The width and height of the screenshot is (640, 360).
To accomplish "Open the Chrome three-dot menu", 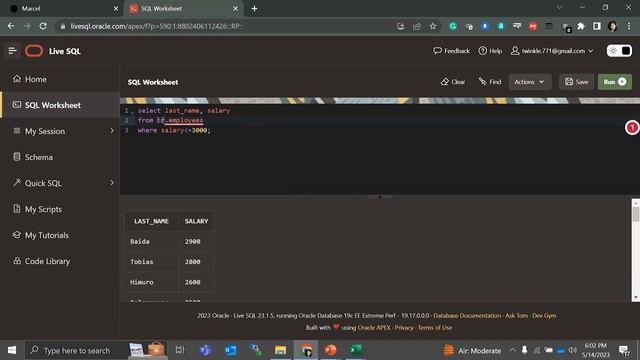I will coord(629,26).
